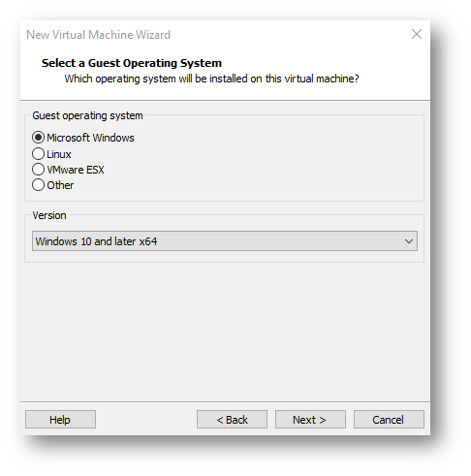Select the Other operating system option

click(38, 185)
